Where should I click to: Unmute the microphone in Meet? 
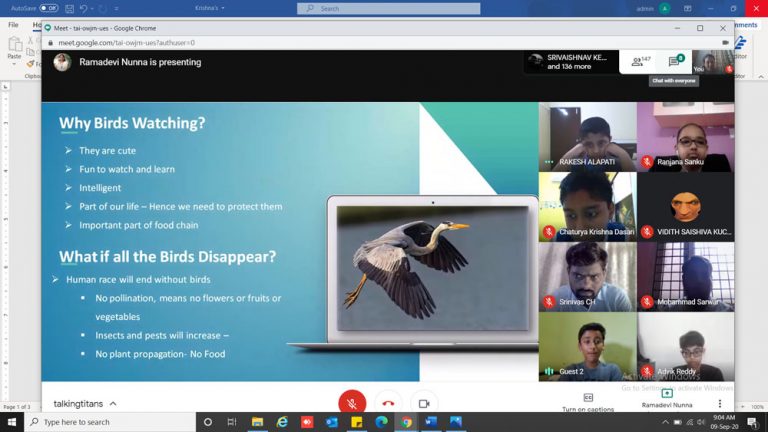[x=351, y=402]
